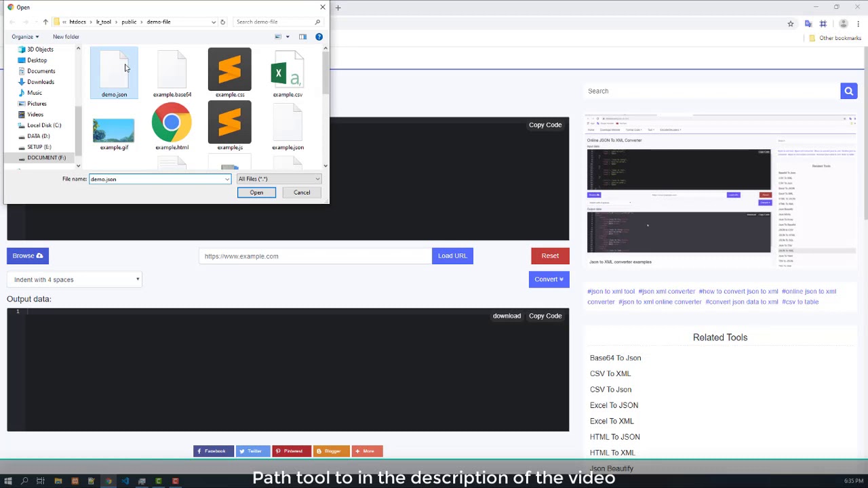
Task: Click the output download link
Action: pos(507,316)
